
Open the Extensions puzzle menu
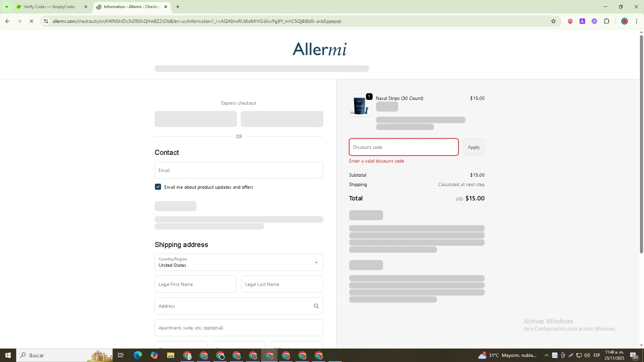pos(607,21)
